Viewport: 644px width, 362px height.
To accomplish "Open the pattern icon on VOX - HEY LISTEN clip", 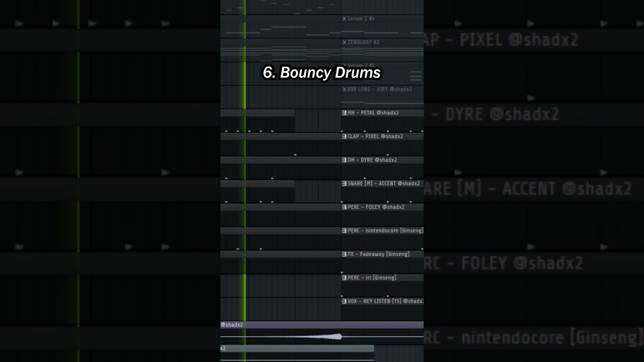I will click(344, 302).
